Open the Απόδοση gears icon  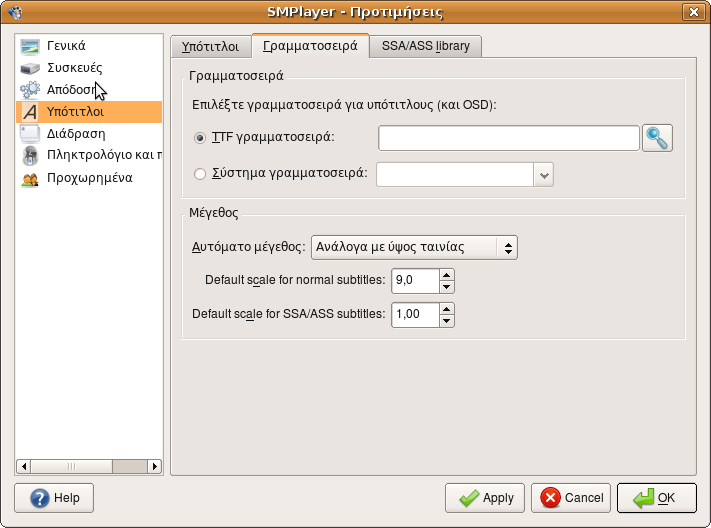click(30, 90)
